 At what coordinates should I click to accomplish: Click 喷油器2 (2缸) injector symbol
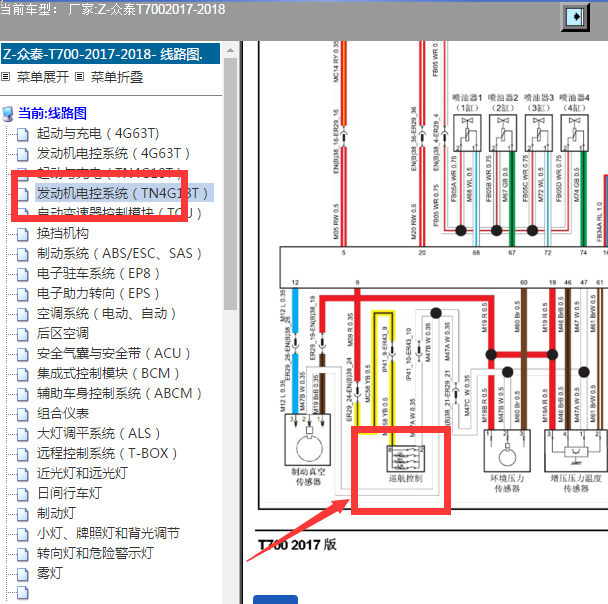[503, 133]
